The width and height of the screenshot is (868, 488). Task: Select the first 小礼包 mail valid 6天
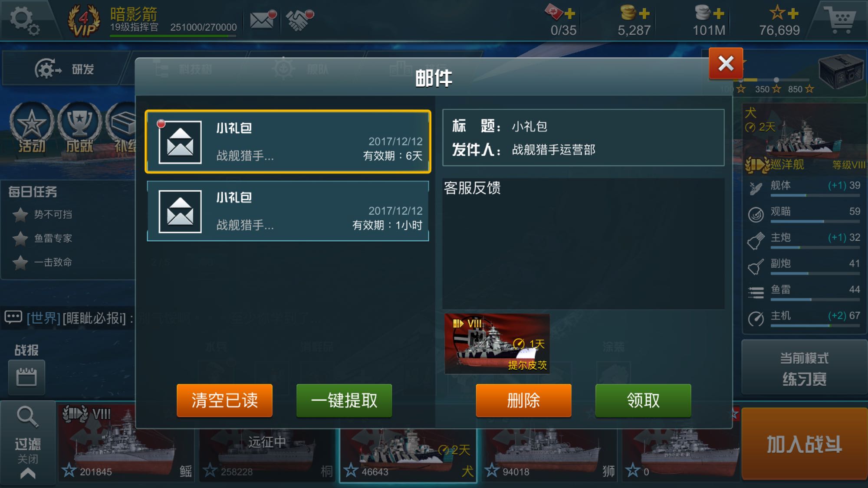288,141
